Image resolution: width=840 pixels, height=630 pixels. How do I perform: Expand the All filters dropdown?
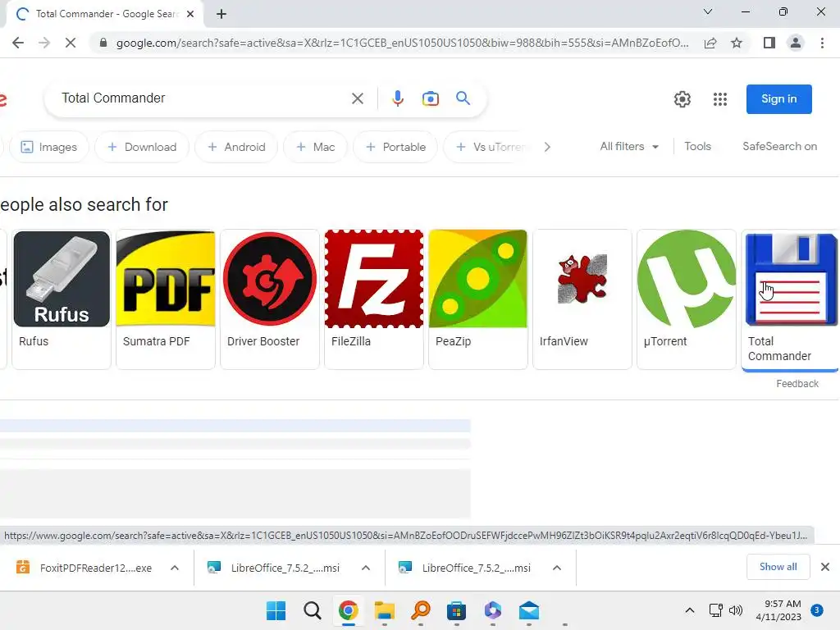pyautogui.click(x=629, y=146)
